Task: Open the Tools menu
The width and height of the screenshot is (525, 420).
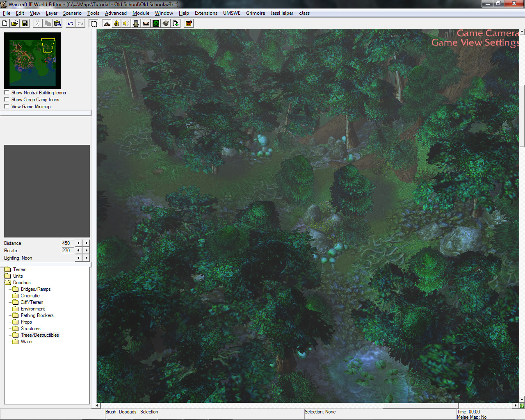Action: coord(93,13)
